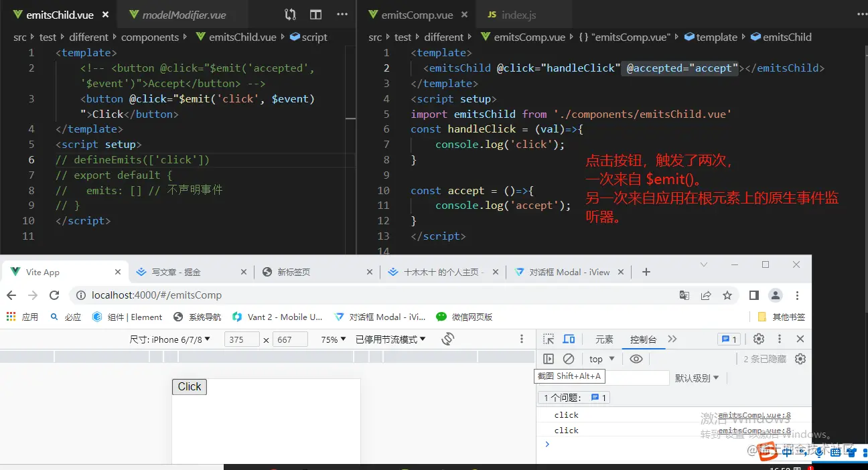This screenshot has height=470, width=868.
Task: Click 'emitsChild' in right editor breadcrumb
Action: click(787, 37)
